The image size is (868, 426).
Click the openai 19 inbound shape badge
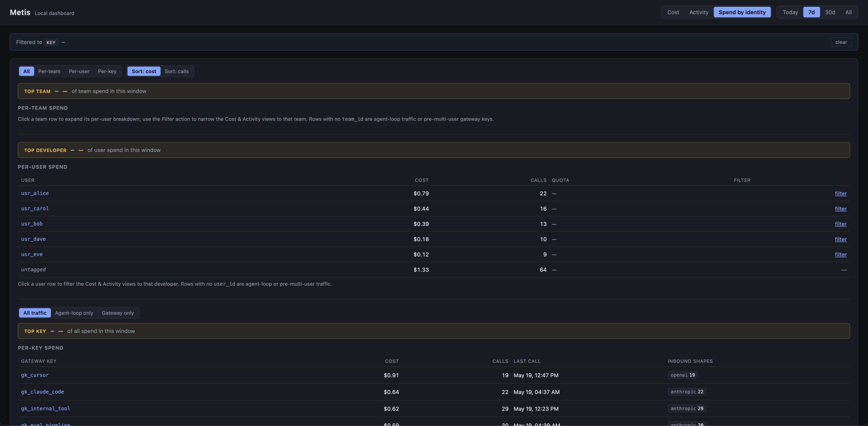[683, 375]
